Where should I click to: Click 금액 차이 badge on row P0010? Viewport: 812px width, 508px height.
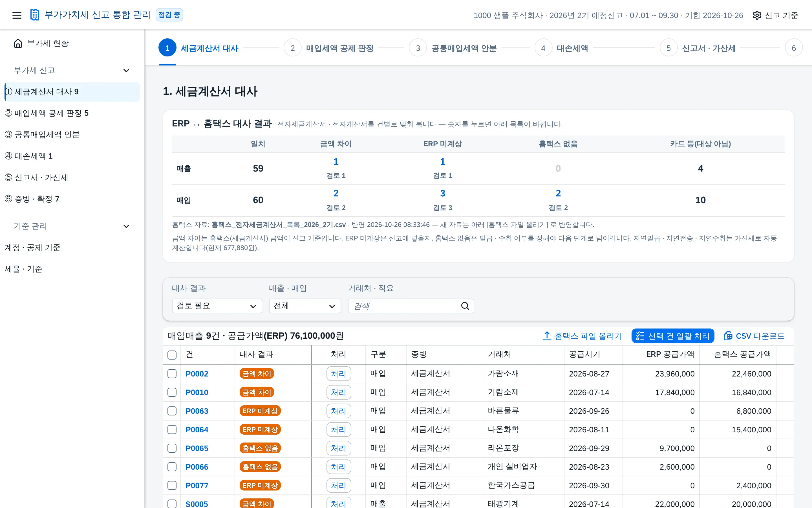pos(257,392)
